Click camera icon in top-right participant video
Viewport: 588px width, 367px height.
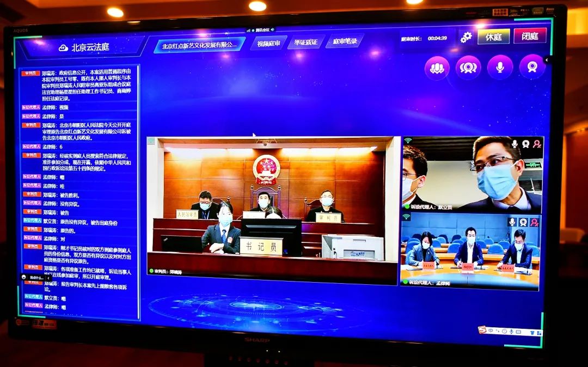click(x=526, y=144)
